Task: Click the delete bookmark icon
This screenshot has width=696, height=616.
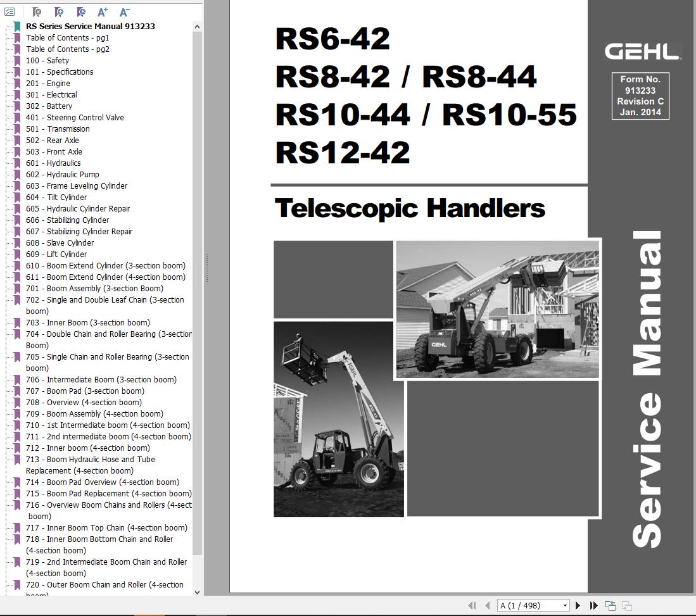Action: click(37, 12)
